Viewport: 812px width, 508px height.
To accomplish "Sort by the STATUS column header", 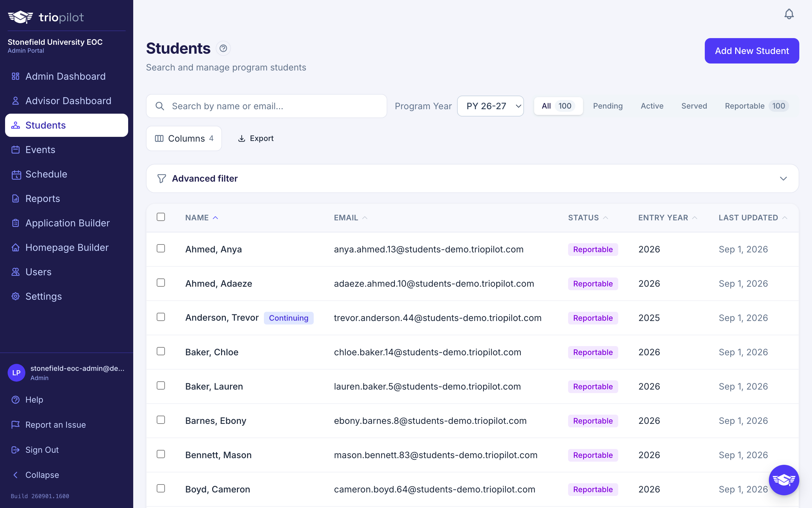I will click(x=588, y=218).
